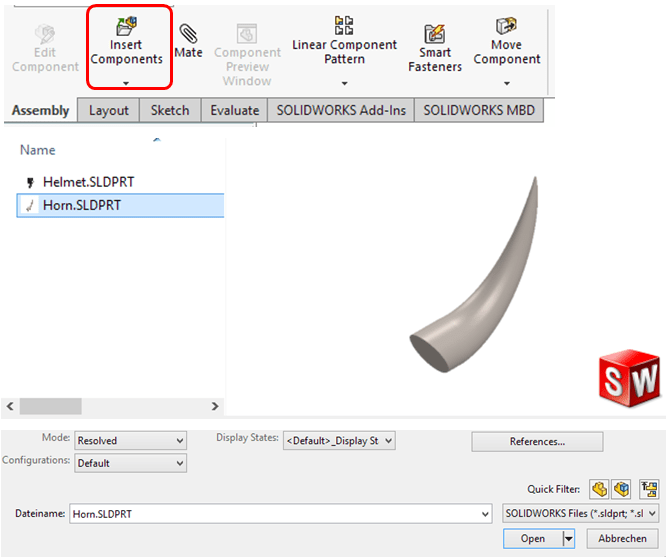
Task: Switch to the Evaluate tab
Action: coord(235,110)
